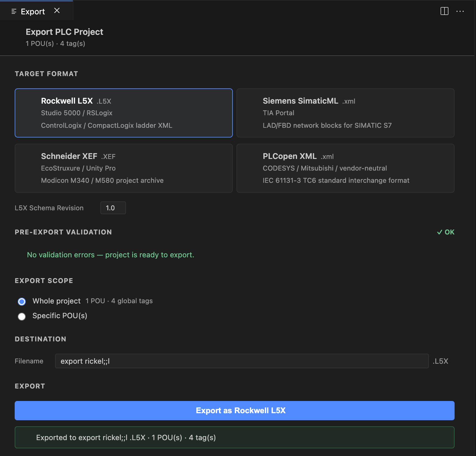Screen dimensions: 476x456
Task: Click the 'Exported to export rickel' confirmation banner
Action: coord(235,437)
